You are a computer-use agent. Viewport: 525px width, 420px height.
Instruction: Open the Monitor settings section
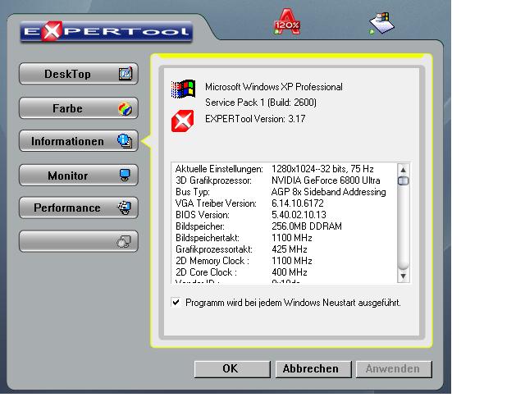pyautogui.click(x=79, y=176)
